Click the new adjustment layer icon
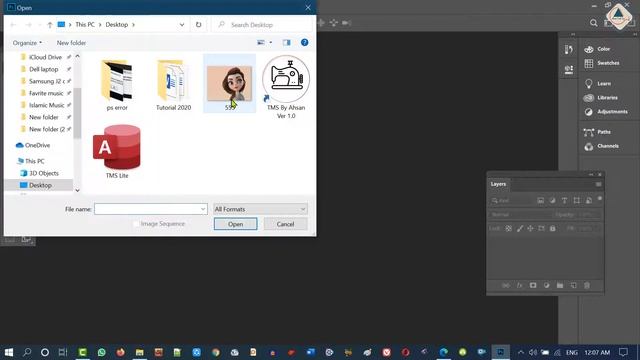640x360 pixels. [547, 285]
